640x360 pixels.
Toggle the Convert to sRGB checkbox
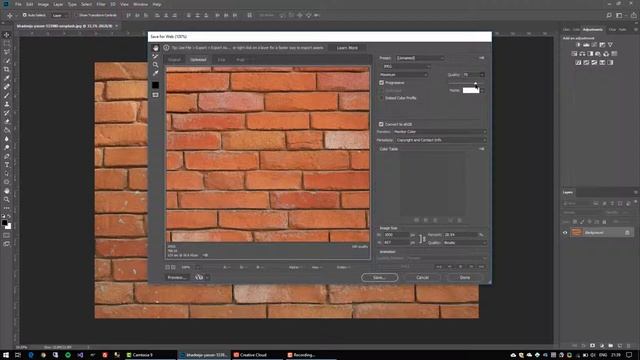point(381,124)
